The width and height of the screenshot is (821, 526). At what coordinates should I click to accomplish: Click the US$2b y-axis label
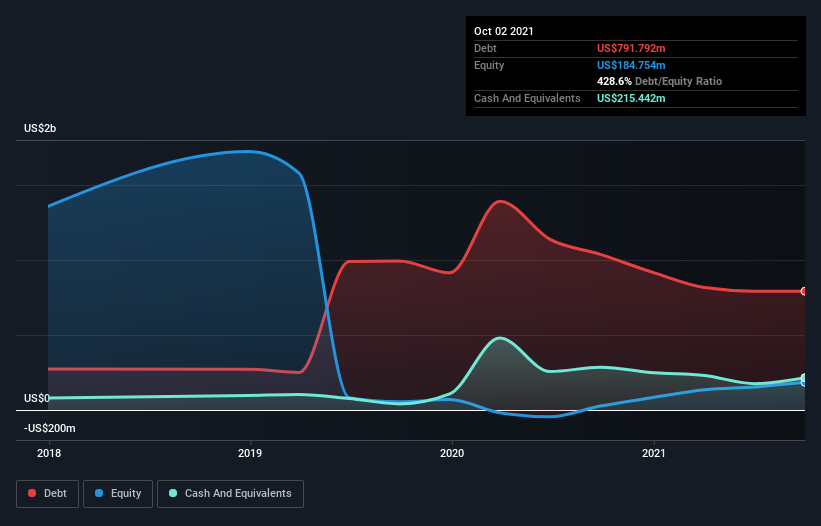coord(40,128)
